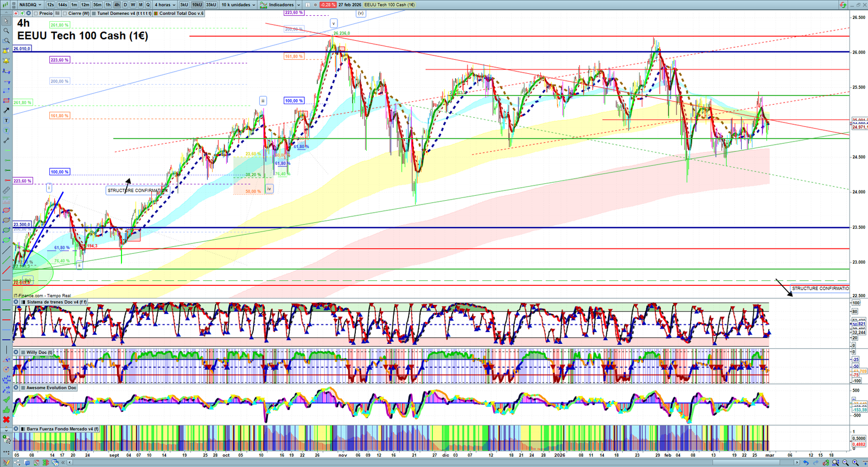The height and width of the screenshot is (467, 868).
Task: Open the 10 k unidades dropdown
Action: [238, 5]
